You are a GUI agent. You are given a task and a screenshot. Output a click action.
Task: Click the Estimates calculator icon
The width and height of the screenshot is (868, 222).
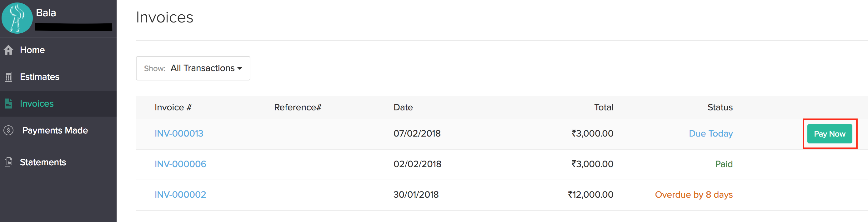[x=8, y=77]
